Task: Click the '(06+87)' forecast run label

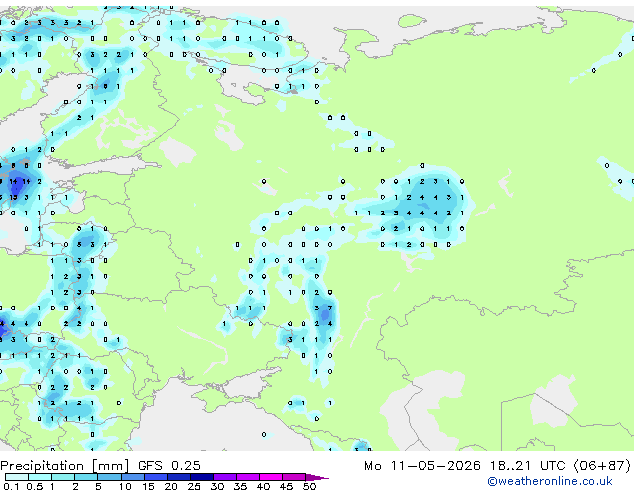Action: tap(602, 466)
